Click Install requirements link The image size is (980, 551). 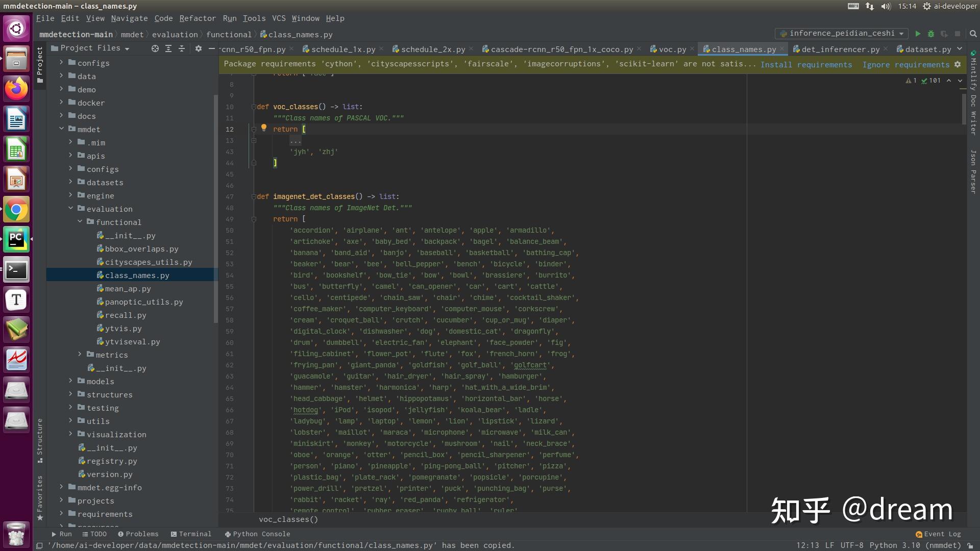pyautogui.click(x=806, y=65)
